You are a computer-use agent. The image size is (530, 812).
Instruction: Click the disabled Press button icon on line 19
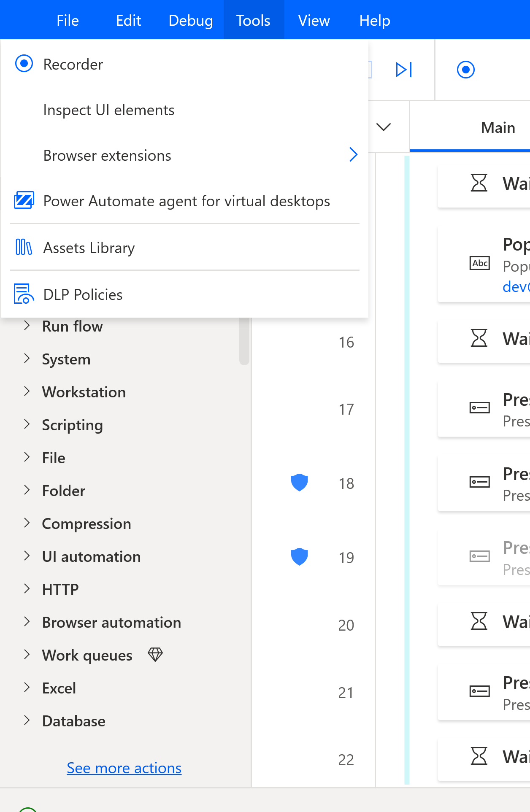480,556
